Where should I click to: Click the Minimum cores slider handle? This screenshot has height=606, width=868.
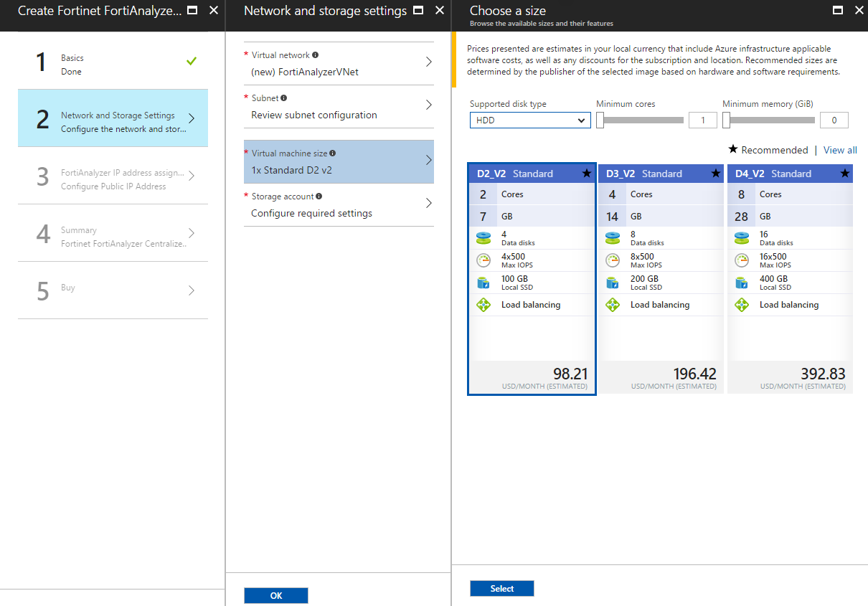600,120
